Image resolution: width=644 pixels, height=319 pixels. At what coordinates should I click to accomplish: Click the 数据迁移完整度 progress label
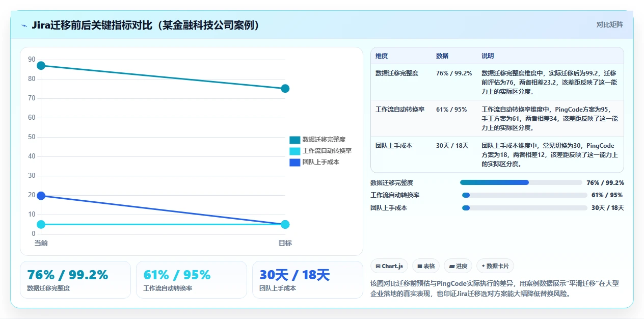(392, 182)
